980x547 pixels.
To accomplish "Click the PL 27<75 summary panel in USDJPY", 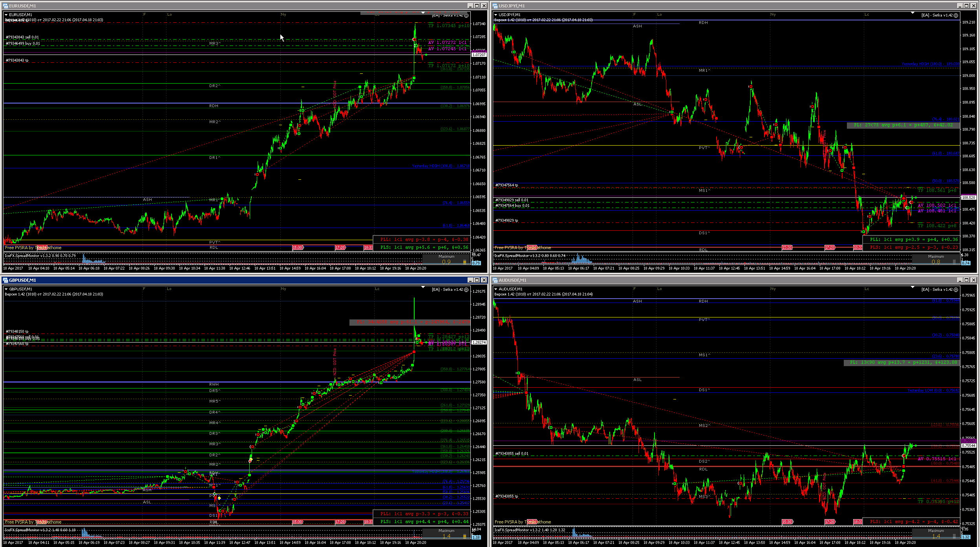I will [x=903, y=125].
